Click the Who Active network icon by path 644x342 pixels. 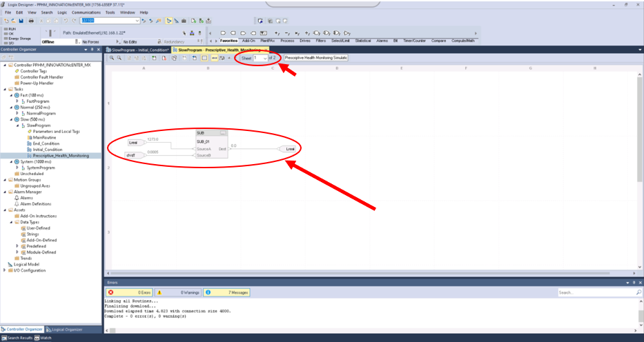192,33
